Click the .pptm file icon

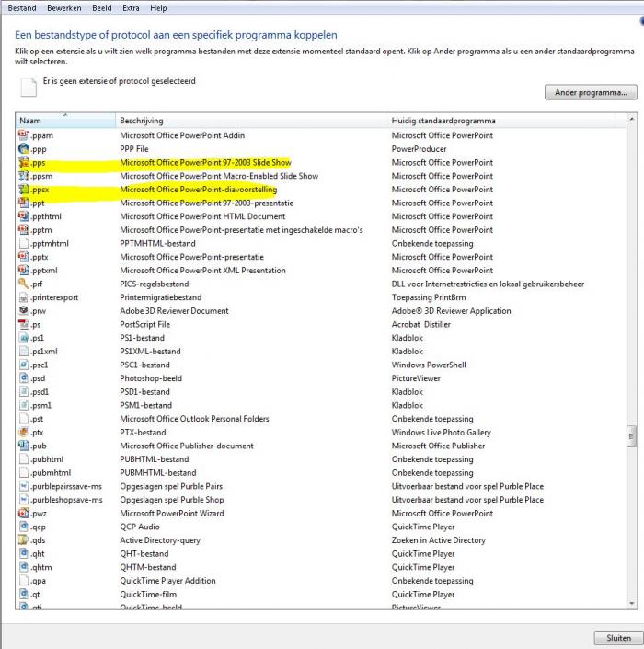click(x=24, y=230)
